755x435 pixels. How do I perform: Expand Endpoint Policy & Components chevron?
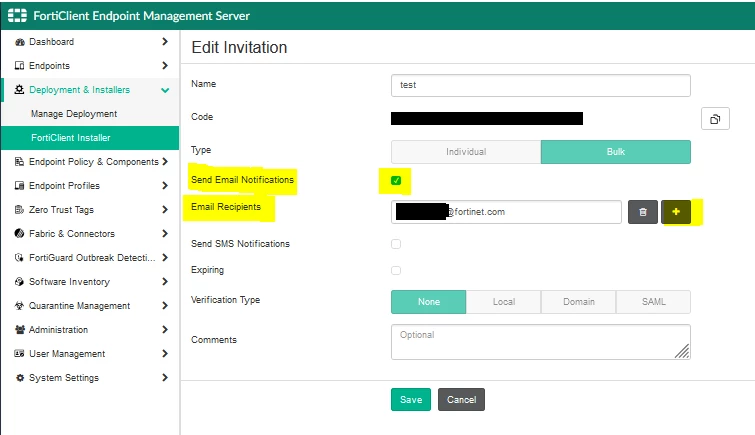pyautogui.click(x=165, y=161)
